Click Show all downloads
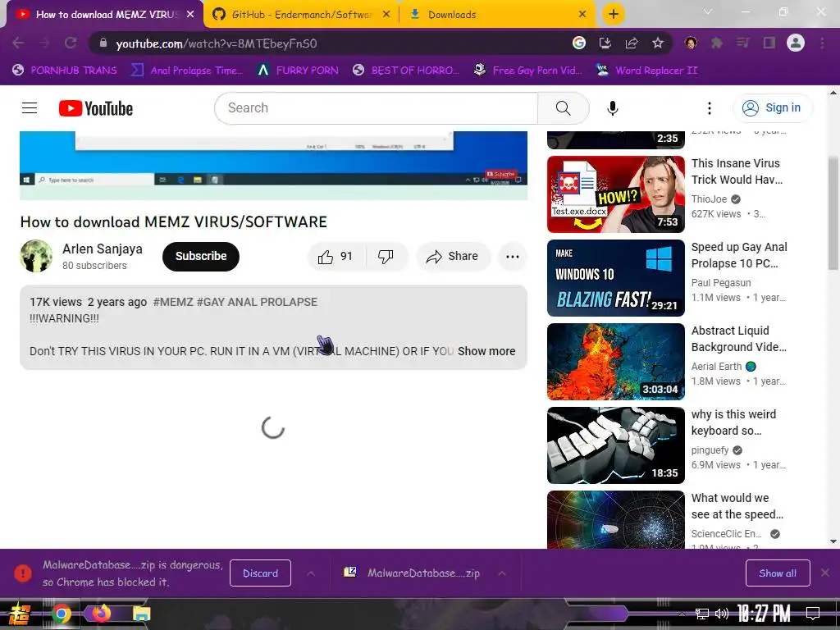Viewport: 840px width, 630px height. point(778,573)
